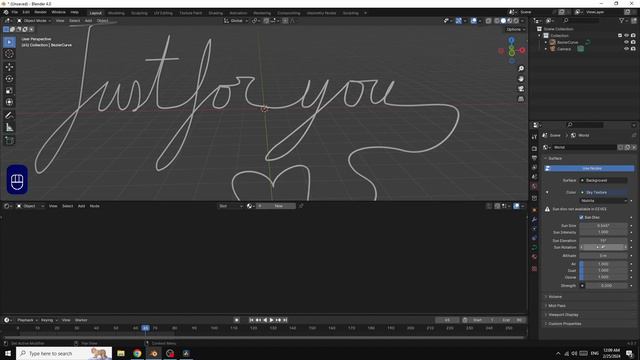This screenshot has height=360, width=640.
Task: Open the Playback dropdown in timeline
Action: click(27, 320)
